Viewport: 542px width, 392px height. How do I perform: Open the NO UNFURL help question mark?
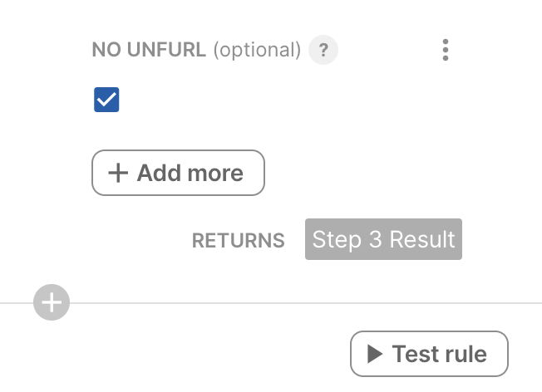(323, 50)
